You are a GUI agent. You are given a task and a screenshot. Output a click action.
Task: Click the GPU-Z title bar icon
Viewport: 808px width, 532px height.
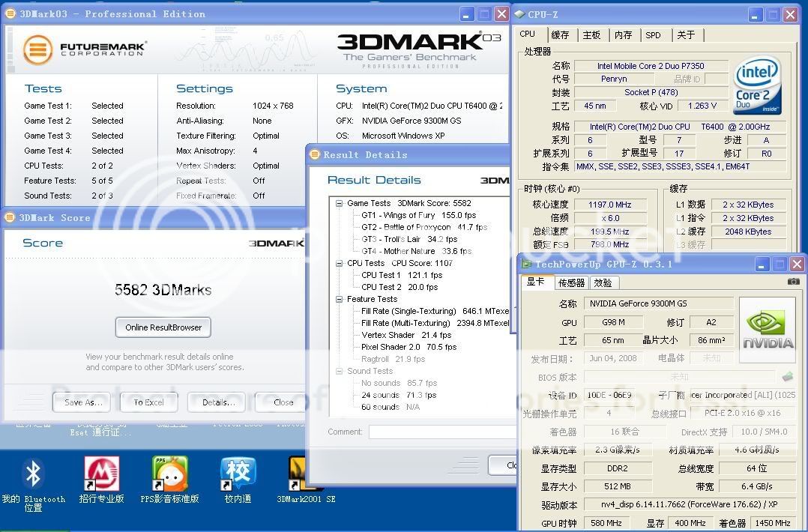point(526,264)
